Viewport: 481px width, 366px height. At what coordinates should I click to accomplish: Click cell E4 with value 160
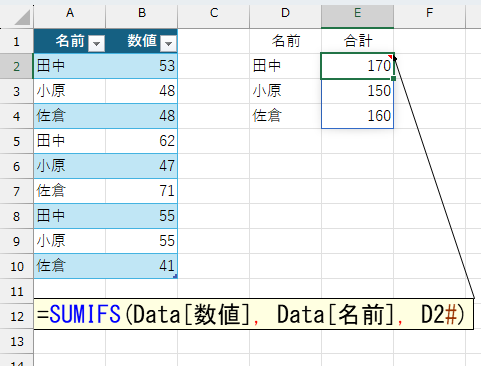tap(357, 116)
